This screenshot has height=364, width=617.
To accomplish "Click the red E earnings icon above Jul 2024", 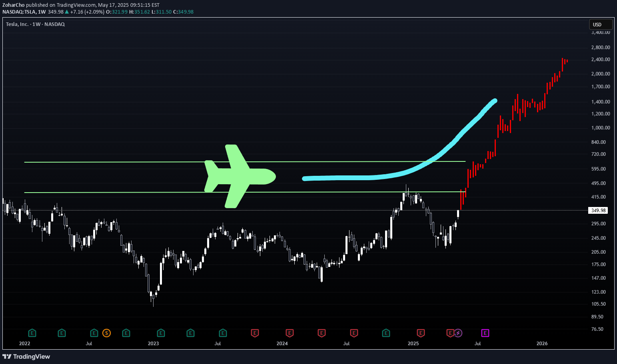I will point(354,333).
